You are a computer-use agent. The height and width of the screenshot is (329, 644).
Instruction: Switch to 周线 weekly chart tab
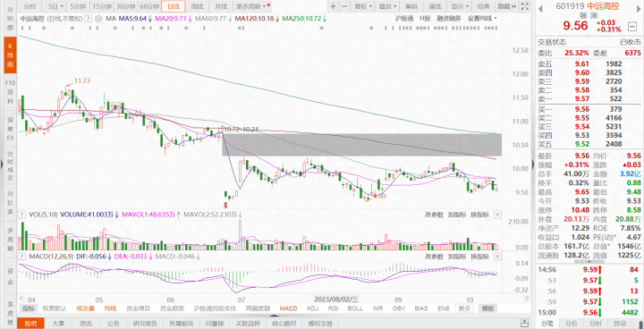coord(197,6)
